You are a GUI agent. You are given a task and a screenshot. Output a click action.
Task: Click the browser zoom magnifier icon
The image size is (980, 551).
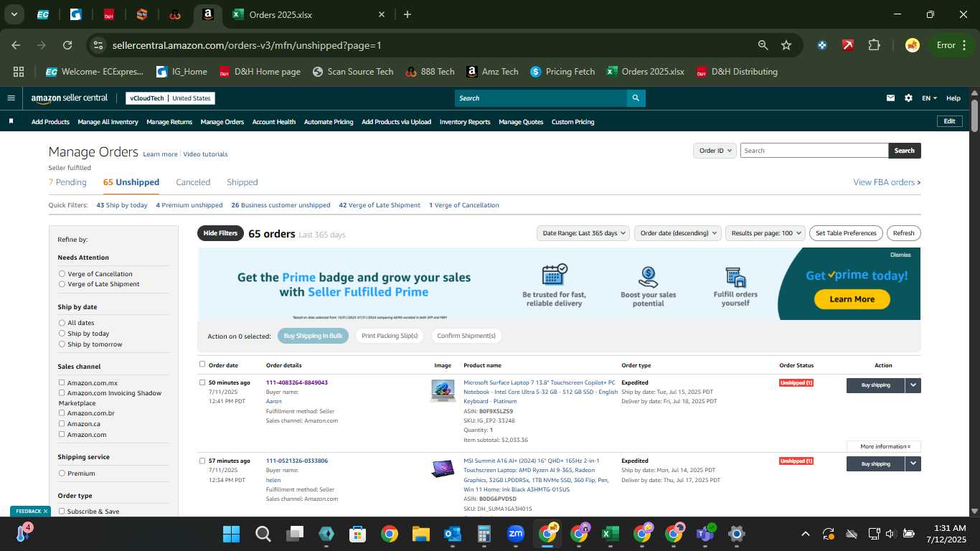click(763, 45)
